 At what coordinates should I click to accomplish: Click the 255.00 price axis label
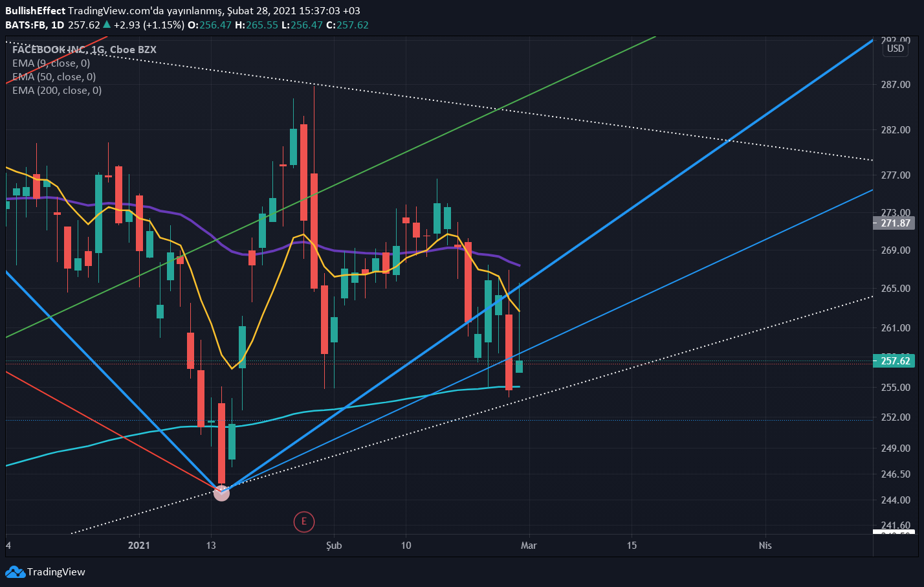[896, 388]
